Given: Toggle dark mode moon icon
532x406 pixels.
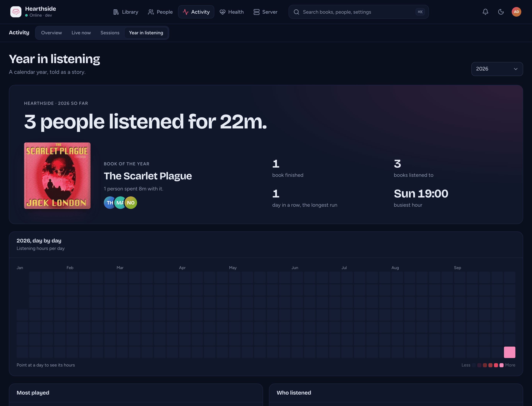Looking at the screenshot, I should [501, 12].
